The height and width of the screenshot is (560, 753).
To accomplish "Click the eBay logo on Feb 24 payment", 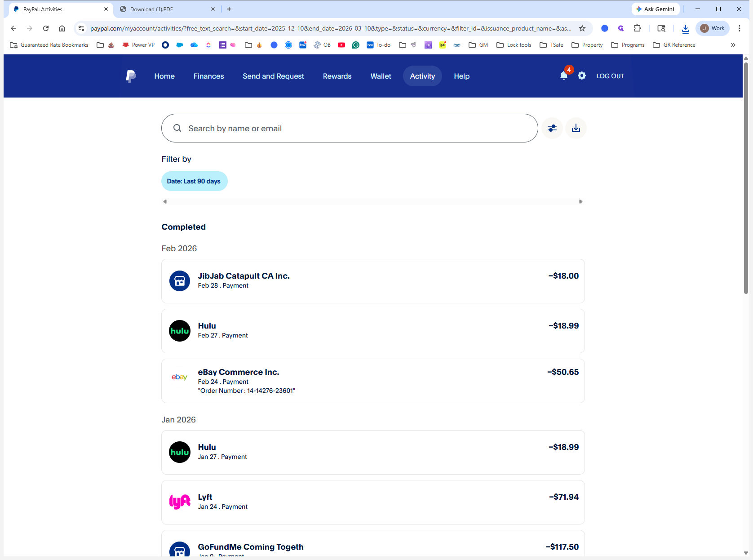I will (x=180, y=377).
